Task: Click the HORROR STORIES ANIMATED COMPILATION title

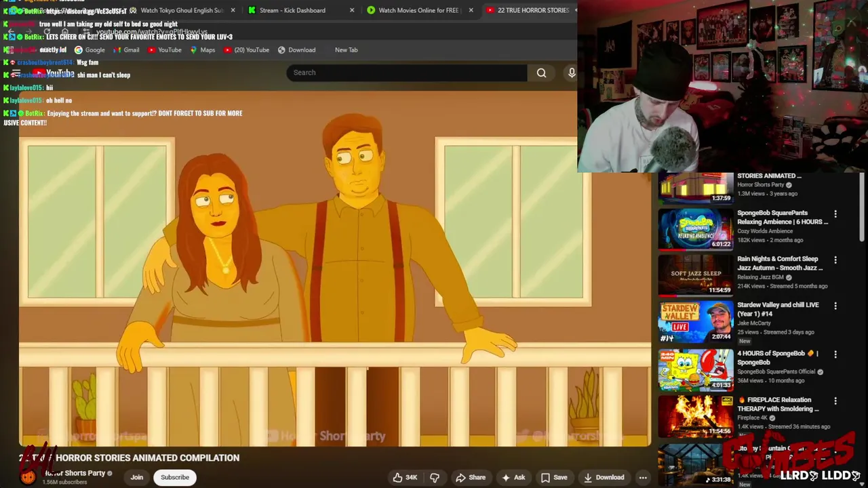Action: point(129,457)
